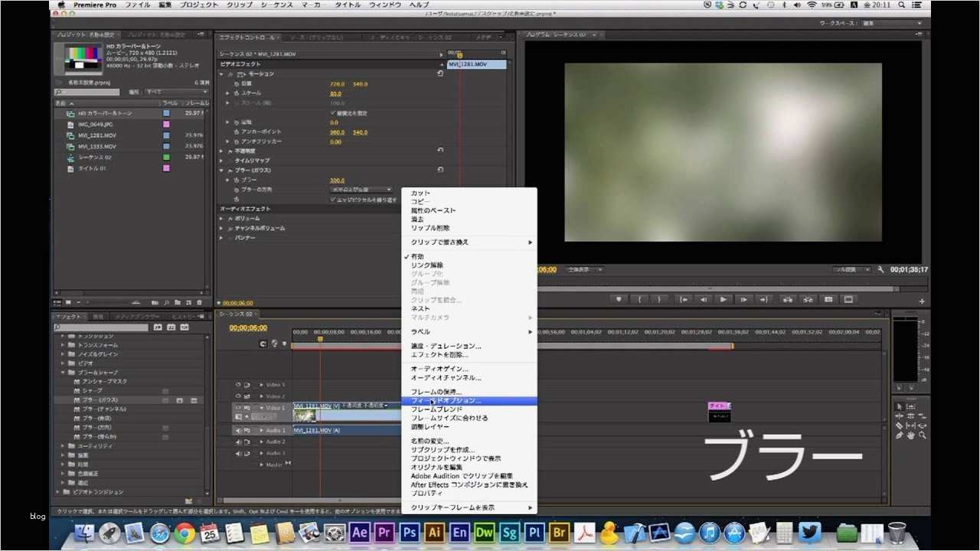Open Premiere Pro icon in the Dock

point(384,532)
